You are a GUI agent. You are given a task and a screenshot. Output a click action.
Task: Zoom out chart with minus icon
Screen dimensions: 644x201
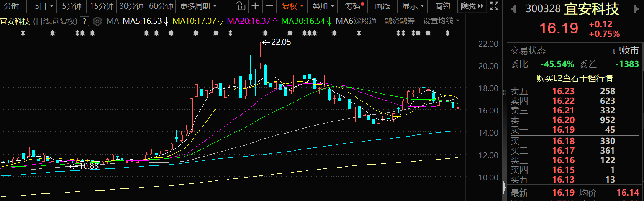click(269, 6)
